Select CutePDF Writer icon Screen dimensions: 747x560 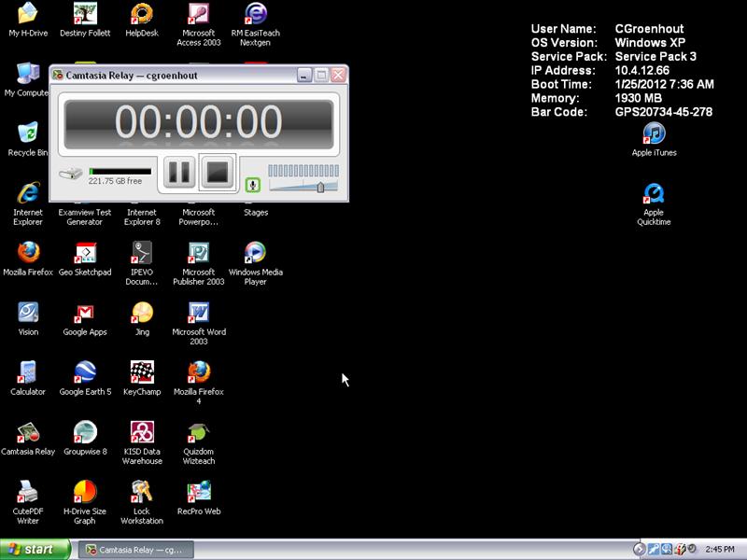28,502
